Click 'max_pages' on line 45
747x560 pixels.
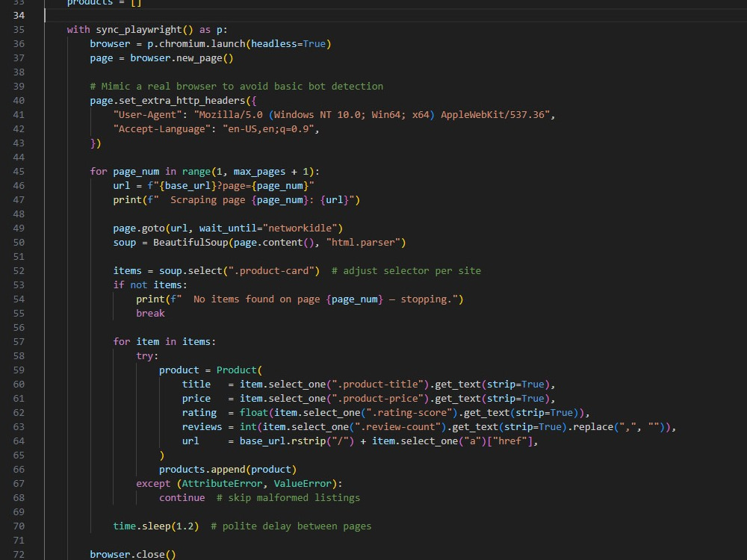259,172
